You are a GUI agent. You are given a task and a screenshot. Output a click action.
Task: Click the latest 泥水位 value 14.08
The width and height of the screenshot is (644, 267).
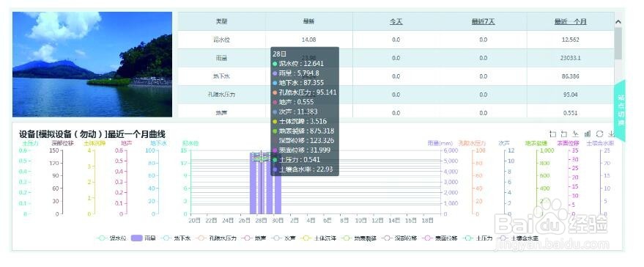click(x=309, y=40)
